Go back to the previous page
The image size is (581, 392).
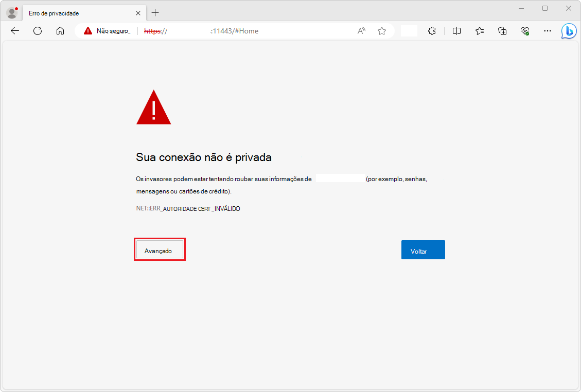click(x=14, y=31)
